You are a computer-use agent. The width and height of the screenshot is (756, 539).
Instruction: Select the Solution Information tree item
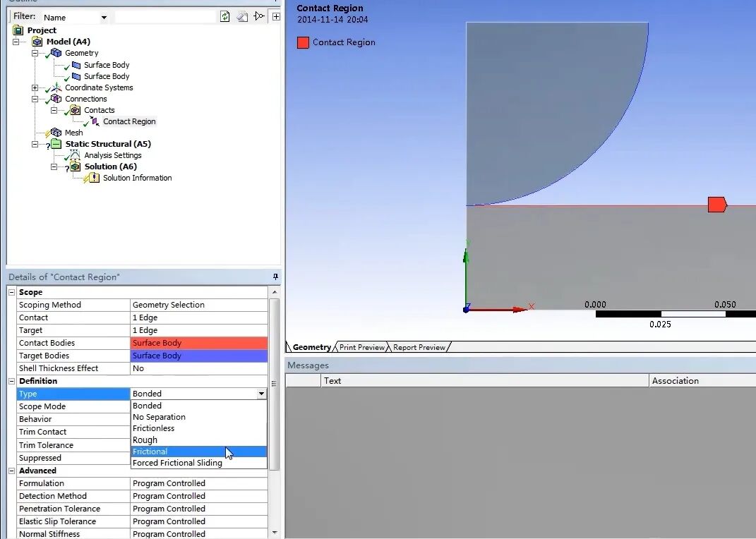pyautogui.click(x=138, y=178)
